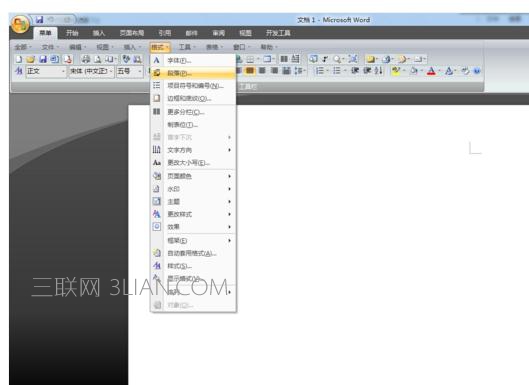This screenshot has width=529, height=385.
Task: Create a new blank document icon
Action: 19,59
